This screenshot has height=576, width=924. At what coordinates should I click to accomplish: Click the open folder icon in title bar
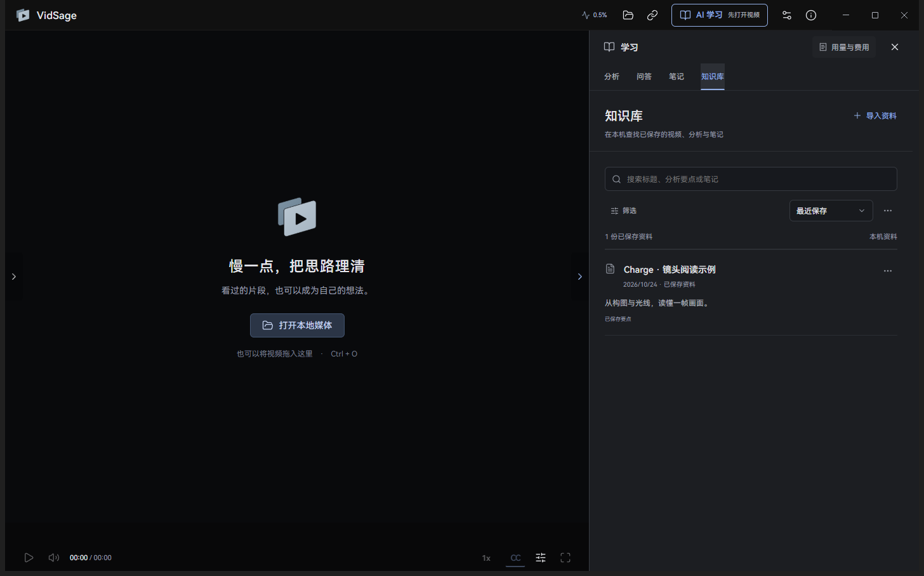coord(628,15)
